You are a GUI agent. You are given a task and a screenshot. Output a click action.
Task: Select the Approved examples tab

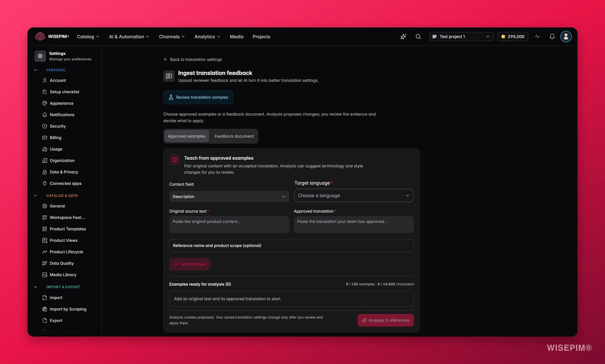187,136
